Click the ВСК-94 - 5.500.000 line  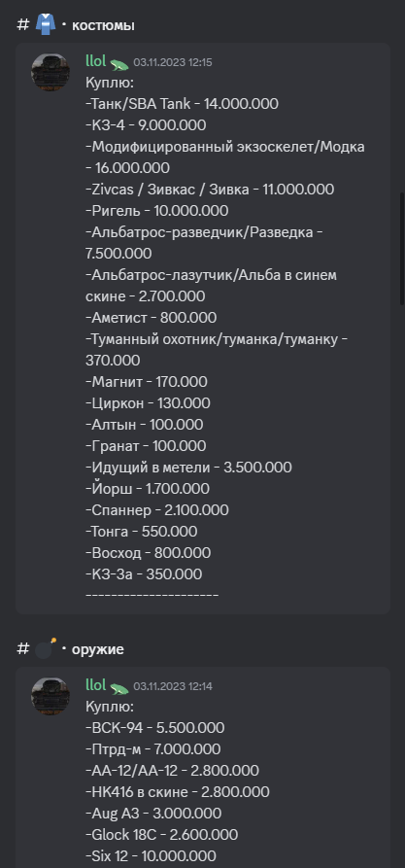[x=155, y=728]
